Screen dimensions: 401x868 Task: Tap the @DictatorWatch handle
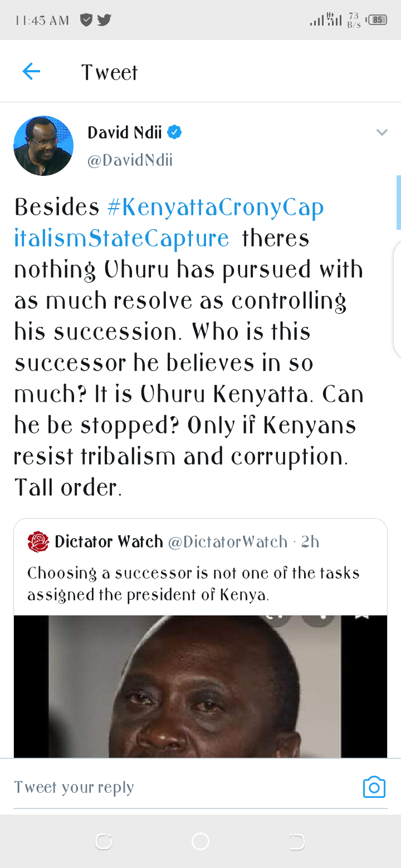(228, 541)
